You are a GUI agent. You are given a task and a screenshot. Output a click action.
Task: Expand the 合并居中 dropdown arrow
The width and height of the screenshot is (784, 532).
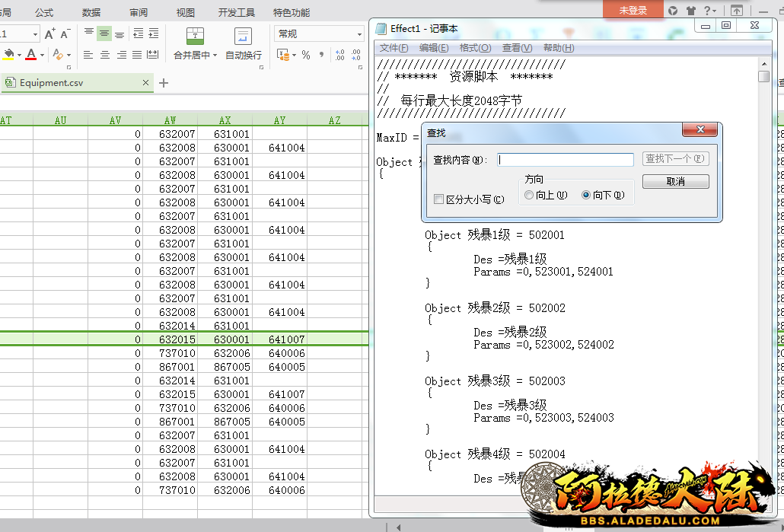(215, 56)
